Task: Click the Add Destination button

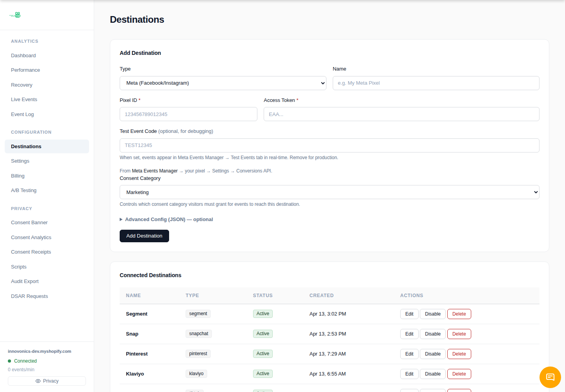Action: [x=144, y=236]
